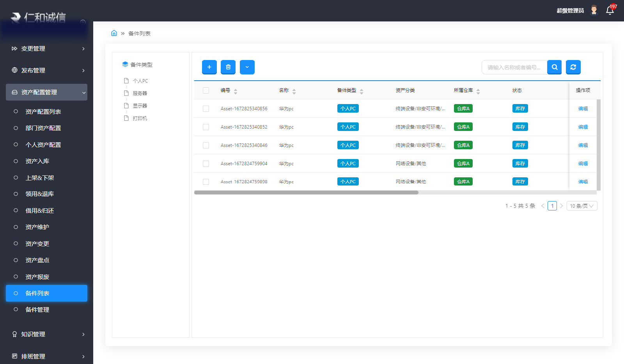624x364 pixels.
Task: Click the 仓库A tag in first row
Action: pos(463,109)
